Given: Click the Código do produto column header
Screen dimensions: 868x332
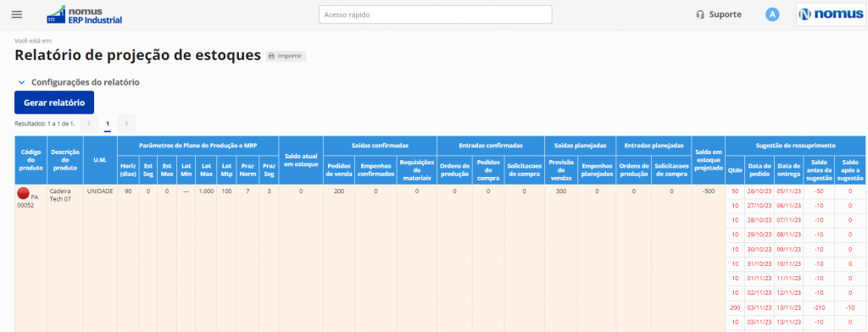Looking at the screenshot, I should [x=31, y=160].
